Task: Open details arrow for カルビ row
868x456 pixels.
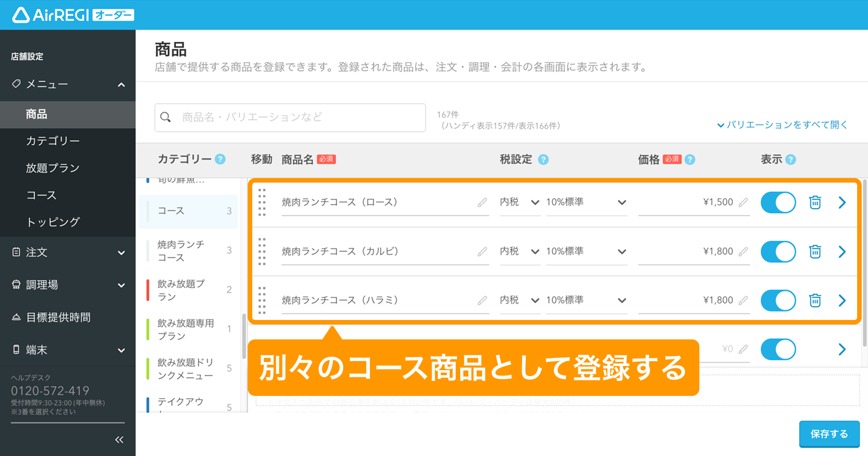Action: click(842, 252)
